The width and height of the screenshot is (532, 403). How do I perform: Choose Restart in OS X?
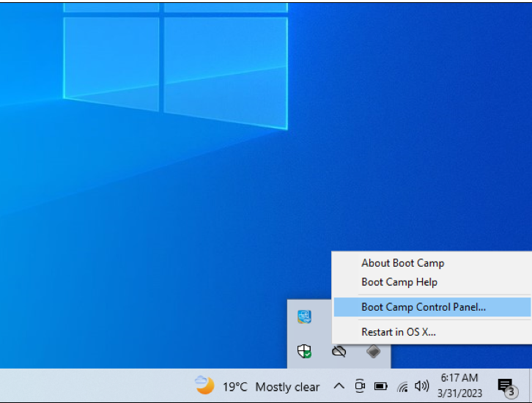tap(399, 332)
